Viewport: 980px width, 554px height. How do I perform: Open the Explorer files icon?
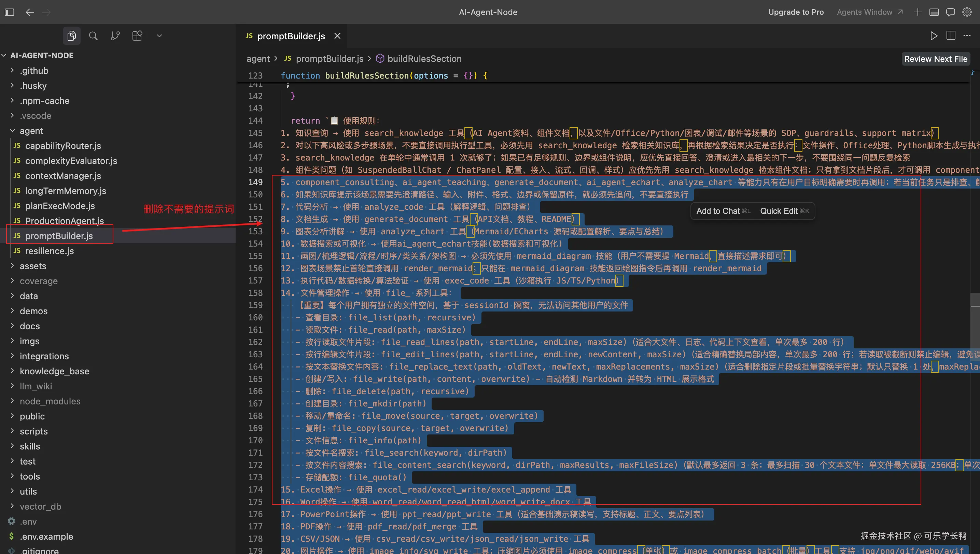click(x=71, y=36)
